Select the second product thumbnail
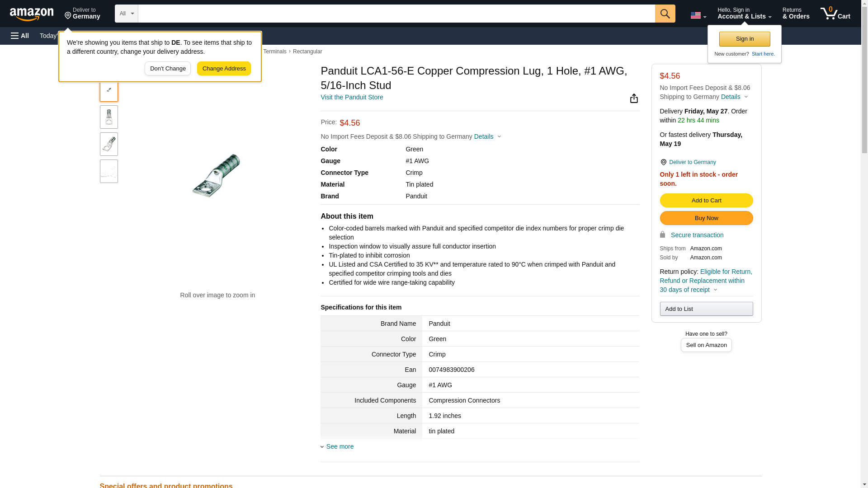868x488 pixels. click(x=109, y=117)
